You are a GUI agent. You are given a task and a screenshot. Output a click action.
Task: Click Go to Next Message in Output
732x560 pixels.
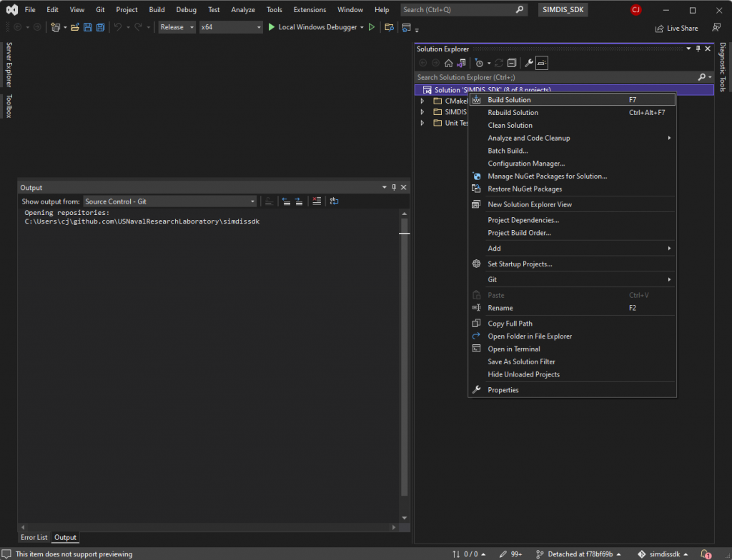click(x=299, y=201)
